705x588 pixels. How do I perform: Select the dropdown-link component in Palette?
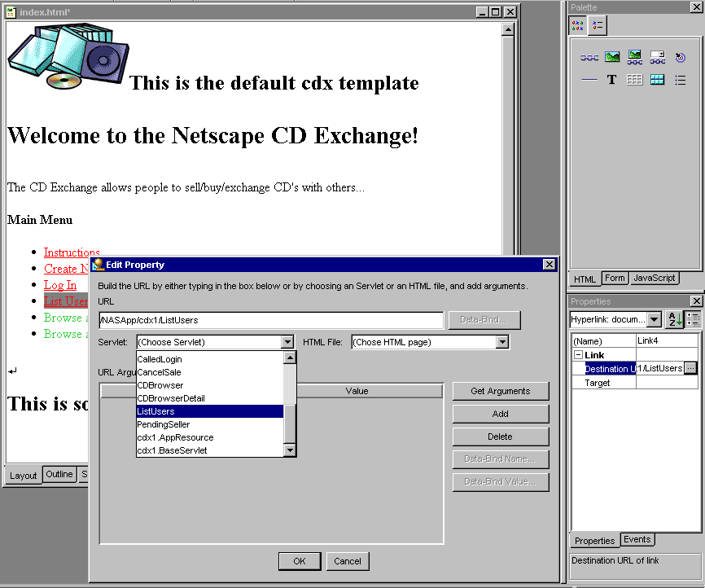[657, 57]
